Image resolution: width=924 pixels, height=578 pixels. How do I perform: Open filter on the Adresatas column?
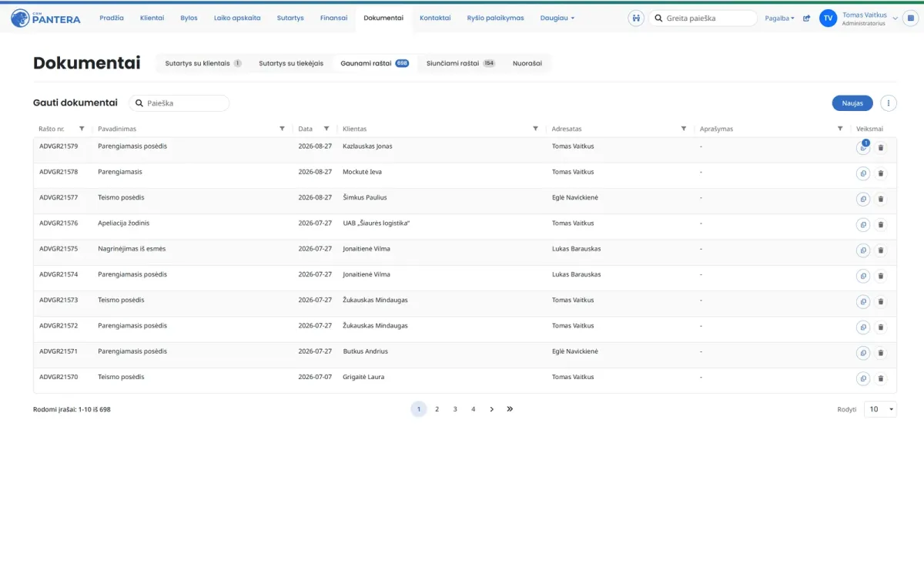coord(684,129)
